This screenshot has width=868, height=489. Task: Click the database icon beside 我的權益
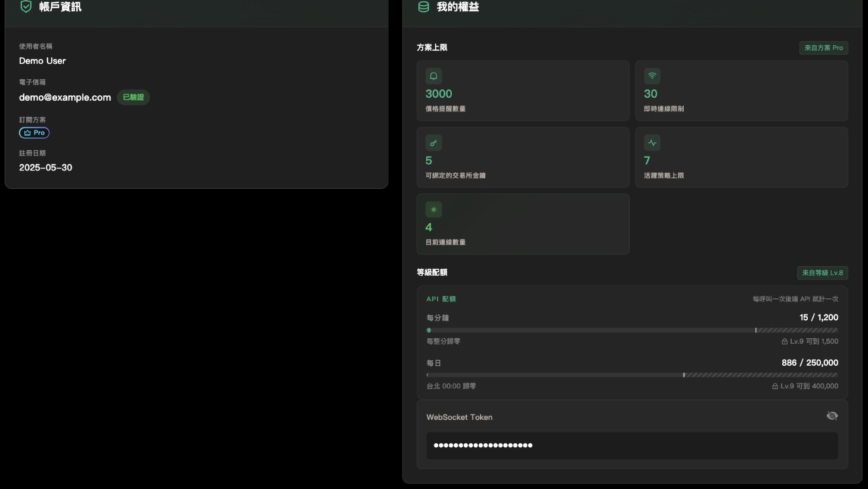tap(423, 7)
